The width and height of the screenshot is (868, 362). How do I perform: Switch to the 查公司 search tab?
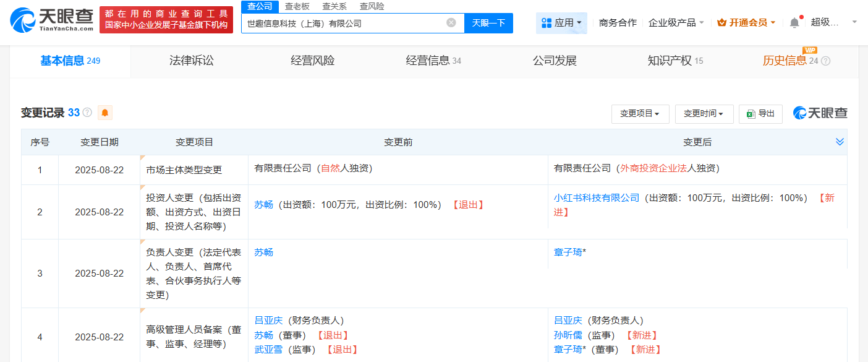[260, 6]
